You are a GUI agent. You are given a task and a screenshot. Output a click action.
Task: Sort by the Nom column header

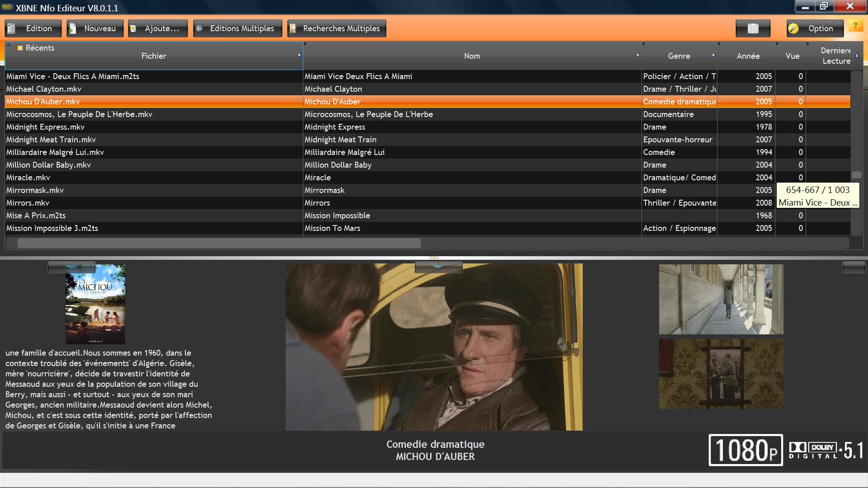(x=472, y=56)
